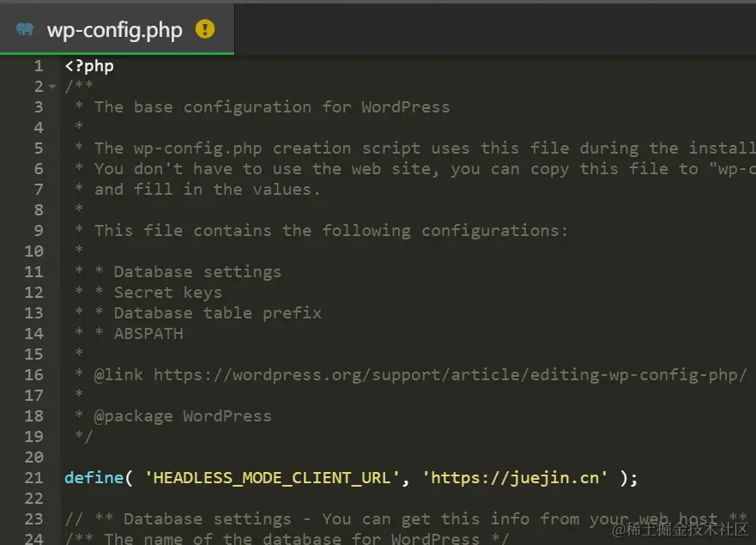The image size is (756, 545).
Task: Click the 'Database settings' comment line
Action: click(197, 272)
